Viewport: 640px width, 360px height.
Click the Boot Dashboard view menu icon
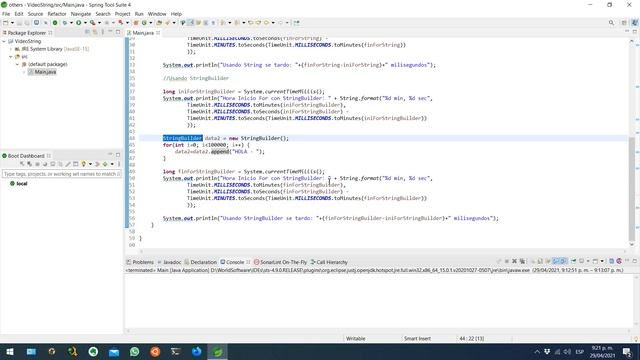pyautogui.click(x=119, y=164)
